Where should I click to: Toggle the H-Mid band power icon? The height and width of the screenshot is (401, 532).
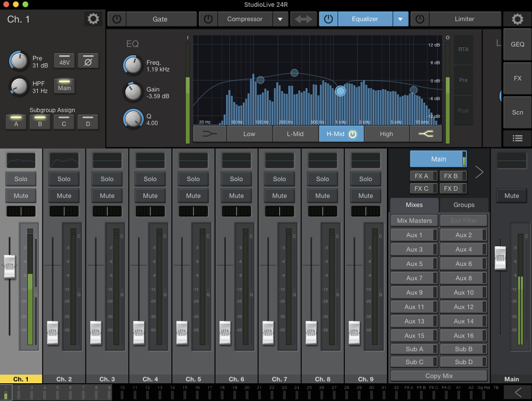(x=353, y=134)
